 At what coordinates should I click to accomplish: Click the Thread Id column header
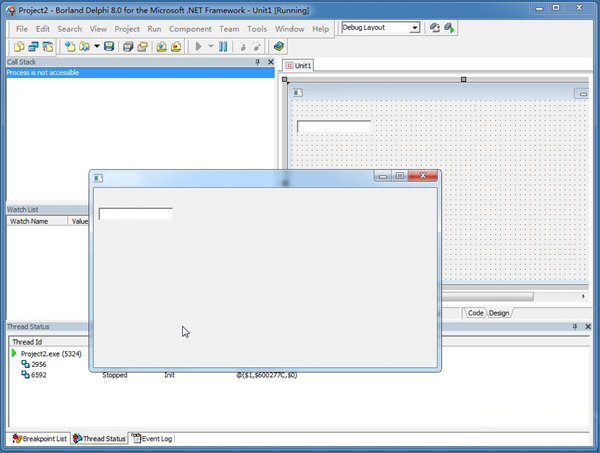(x=49, y=342)
